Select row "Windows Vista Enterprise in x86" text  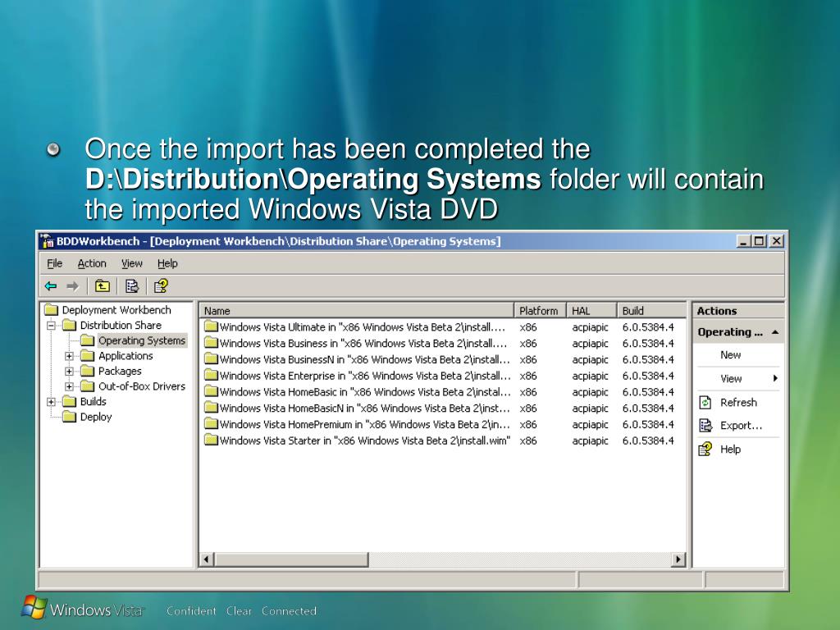[364, 376]
